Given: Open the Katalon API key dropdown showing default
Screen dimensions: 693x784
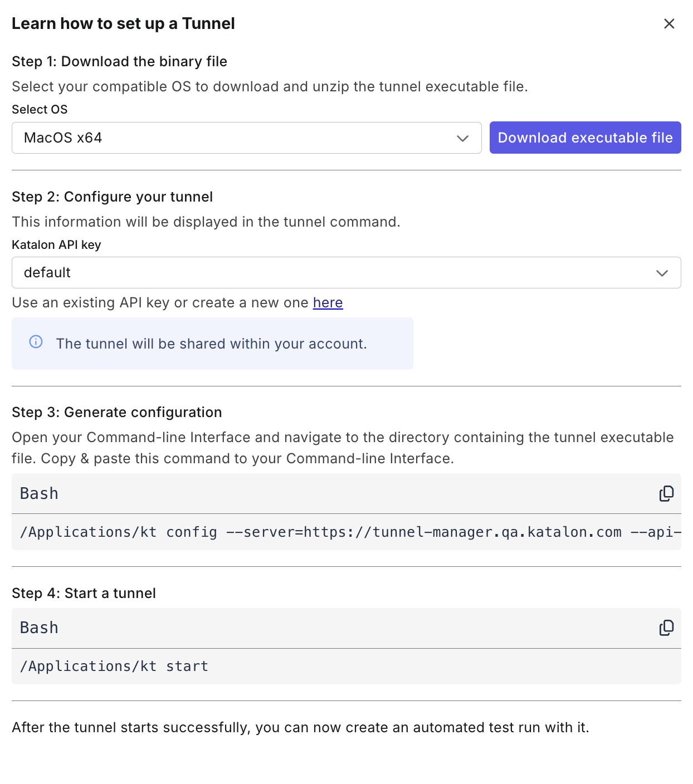Looking at the screenshot, I should click(346, 273).
